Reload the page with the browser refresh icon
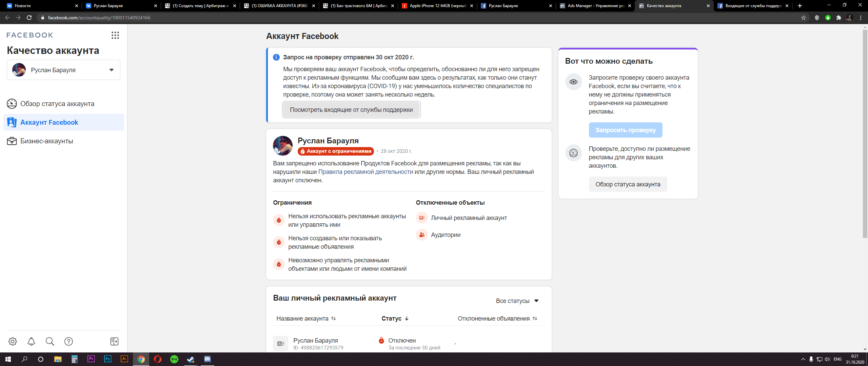The image size is (868, 366). (29, 18)
